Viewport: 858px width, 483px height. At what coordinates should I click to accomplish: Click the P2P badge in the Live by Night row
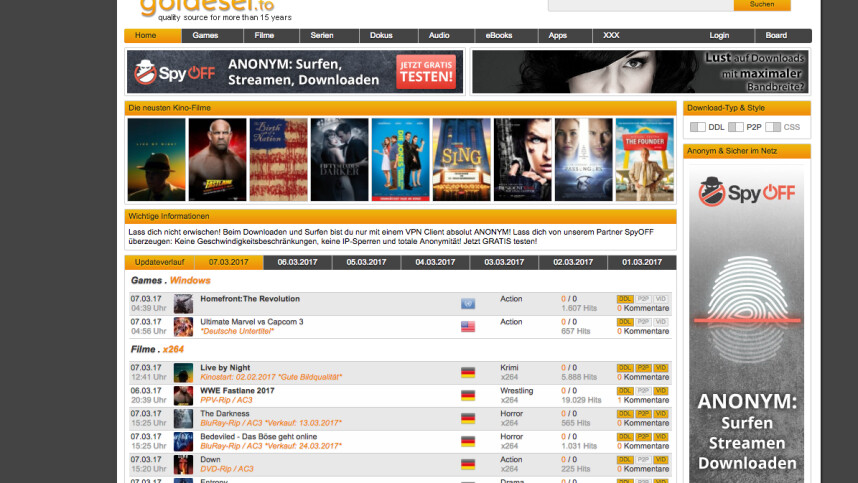(643, 368)
